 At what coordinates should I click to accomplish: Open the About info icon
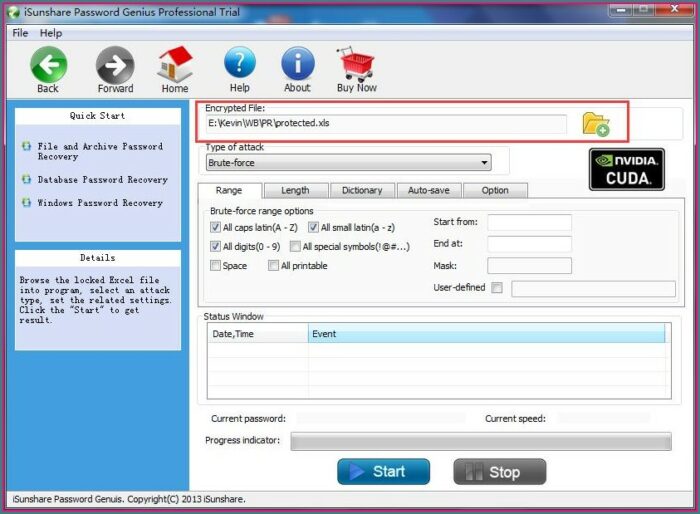tap(298, 63)
